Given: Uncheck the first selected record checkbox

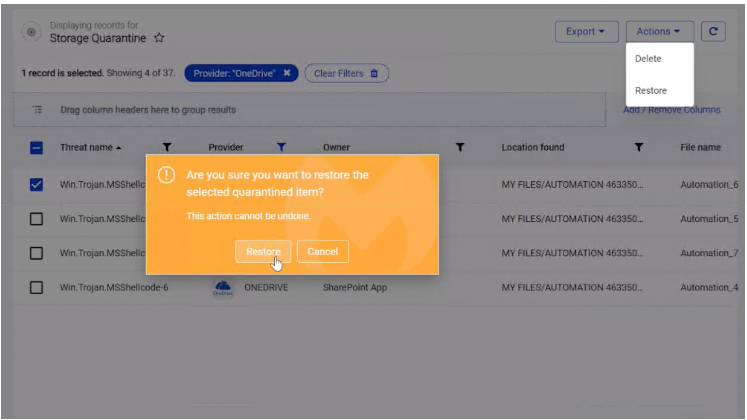Looking at the screenshot, I should (36, 185).
